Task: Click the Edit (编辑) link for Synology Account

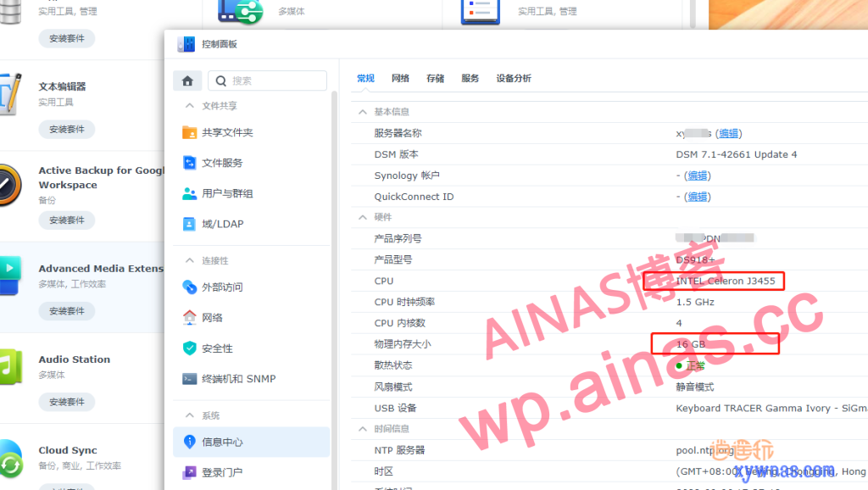Action: pos(698,175)
